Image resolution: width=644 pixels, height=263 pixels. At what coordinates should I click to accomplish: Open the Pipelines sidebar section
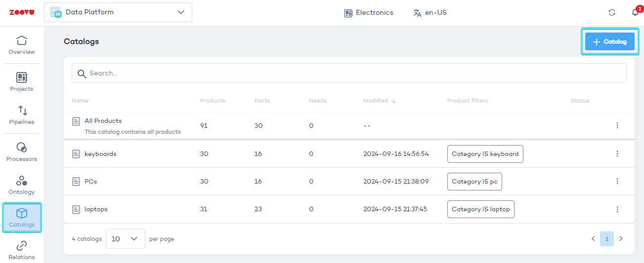coord(22,115)
